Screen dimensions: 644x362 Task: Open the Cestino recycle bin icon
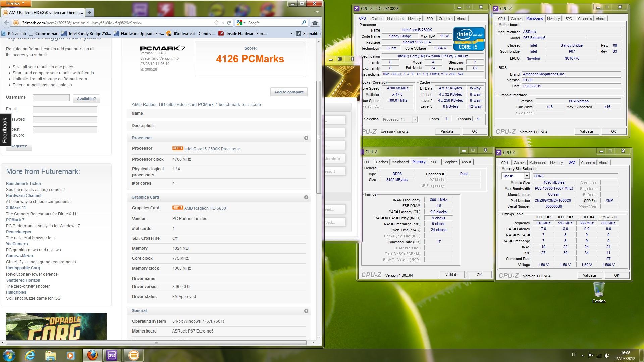click(x=599, y=293)
